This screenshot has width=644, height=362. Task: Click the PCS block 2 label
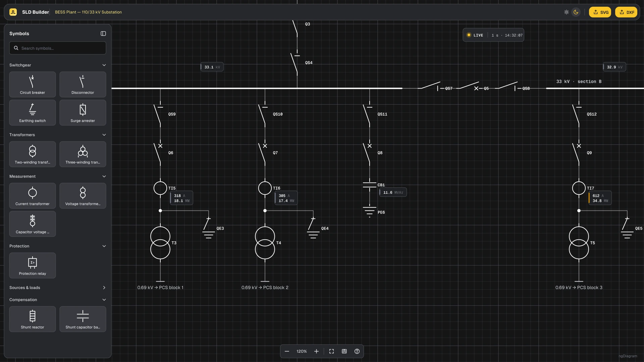[265, 288]
